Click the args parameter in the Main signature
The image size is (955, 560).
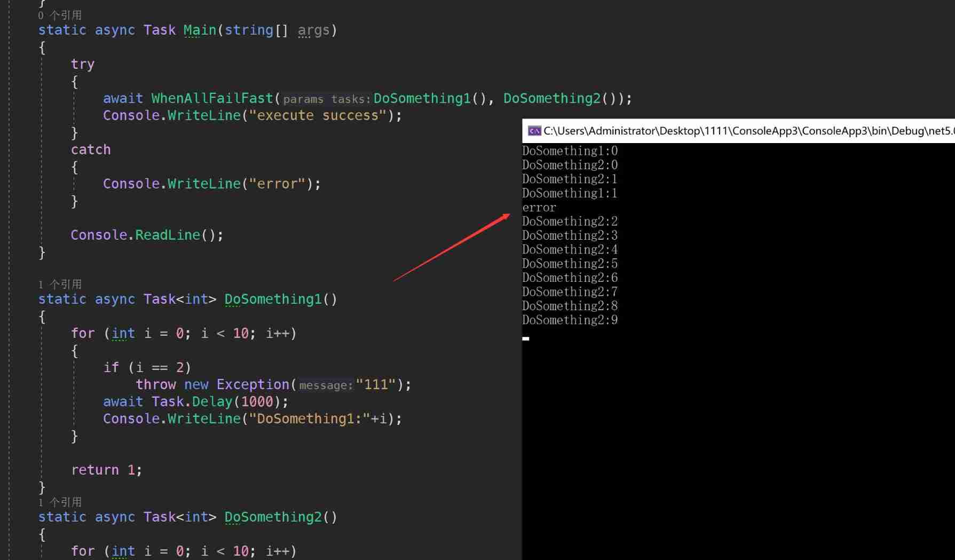coord(313,30)
